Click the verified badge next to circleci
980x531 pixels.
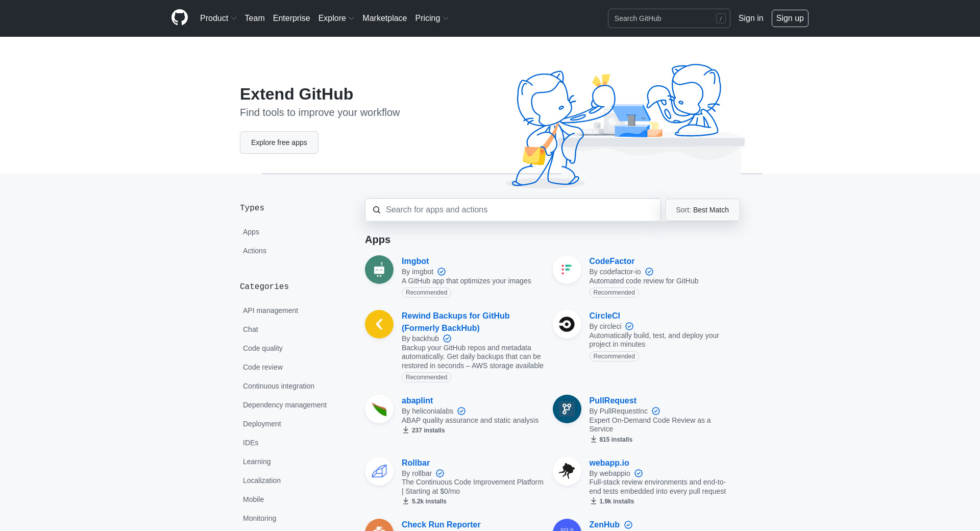(x=629, y=327)
